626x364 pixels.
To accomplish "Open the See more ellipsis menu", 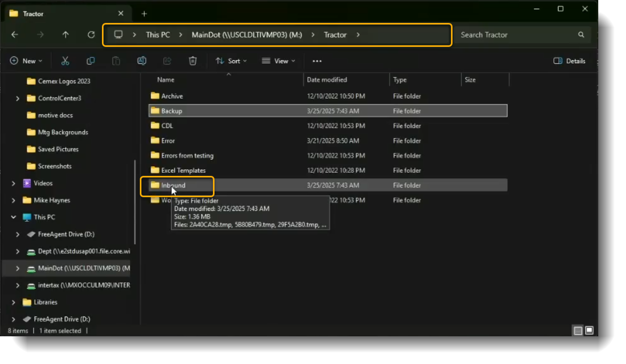I will 316,60.
